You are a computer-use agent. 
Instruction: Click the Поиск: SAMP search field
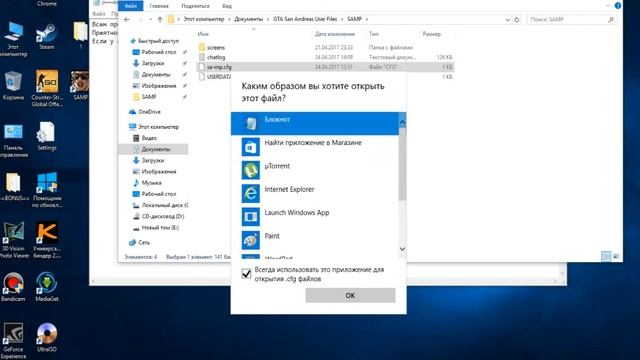click(571, 19)
